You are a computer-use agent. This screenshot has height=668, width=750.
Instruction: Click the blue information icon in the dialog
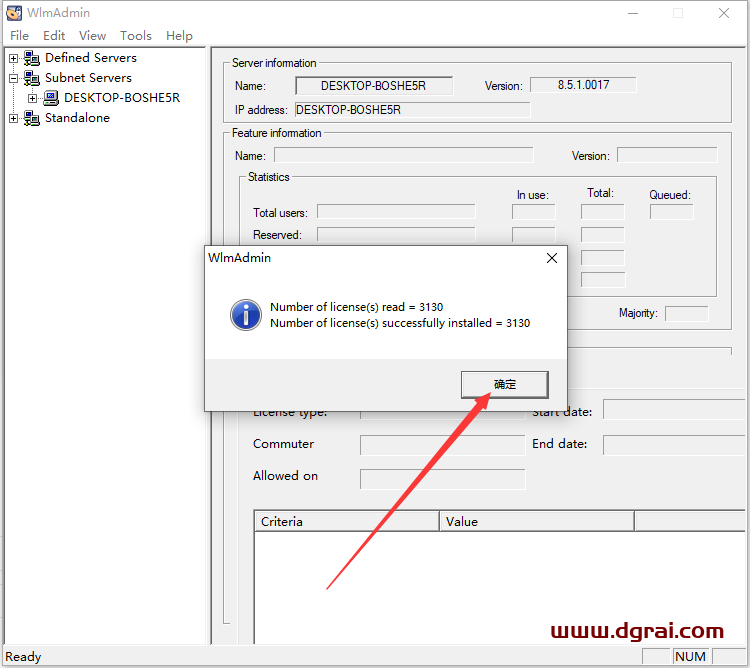246,315
